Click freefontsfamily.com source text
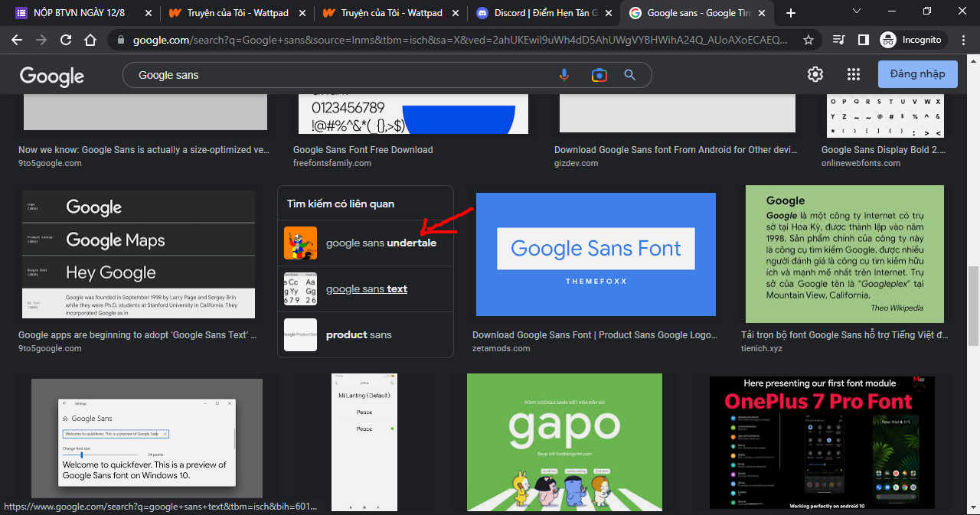This screenshot has width=980, height=515. (332, 163)
